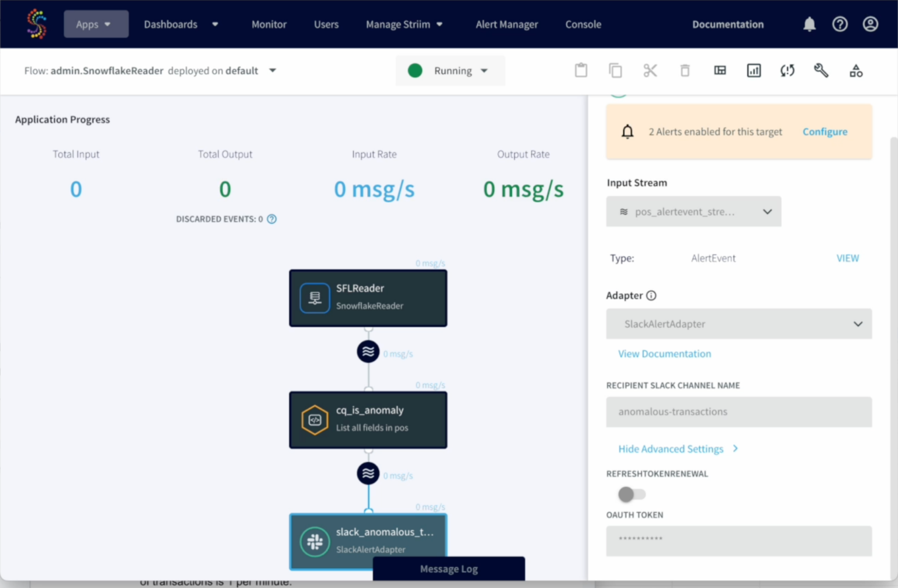Open the dashboard table view icon

[720, 70]
